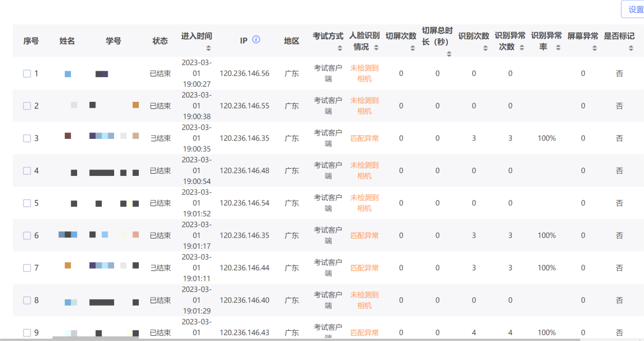
Task: Sort by 考试方式 column arrows
Action: (340, 48)
